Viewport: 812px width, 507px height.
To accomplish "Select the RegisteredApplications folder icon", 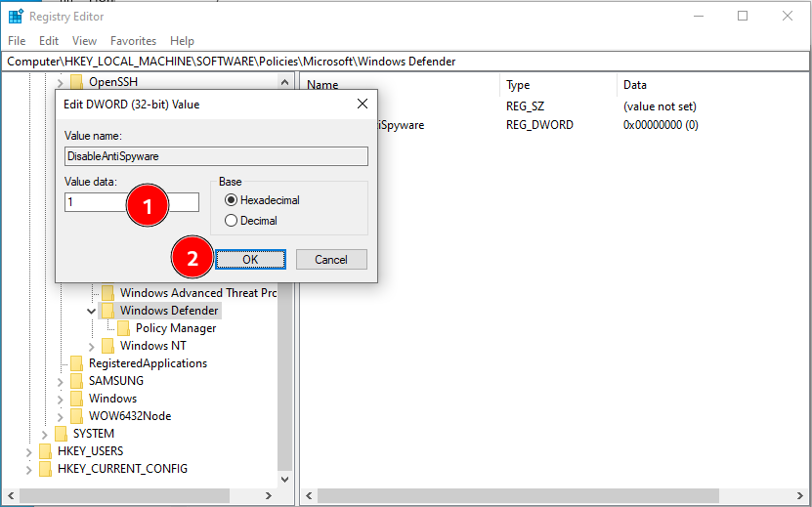I will click(x=76, y=363).
